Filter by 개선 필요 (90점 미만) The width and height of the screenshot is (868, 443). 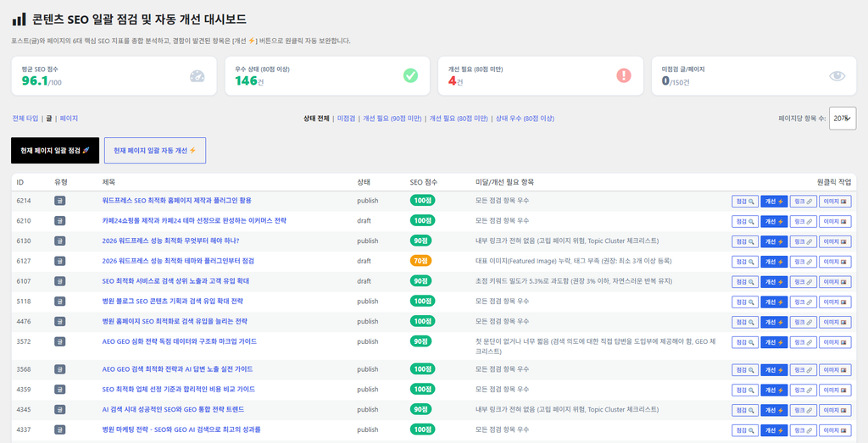392,119
